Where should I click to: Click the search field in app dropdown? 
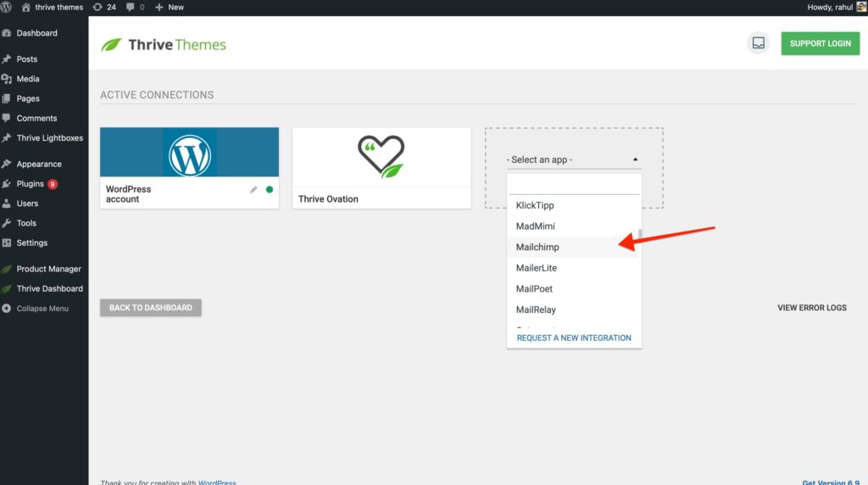point(573,185)
